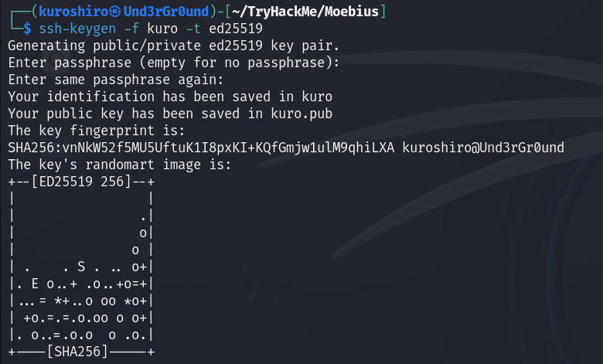
Task: Click the [SHA256] randomart footer label
Action: [77, 352]
